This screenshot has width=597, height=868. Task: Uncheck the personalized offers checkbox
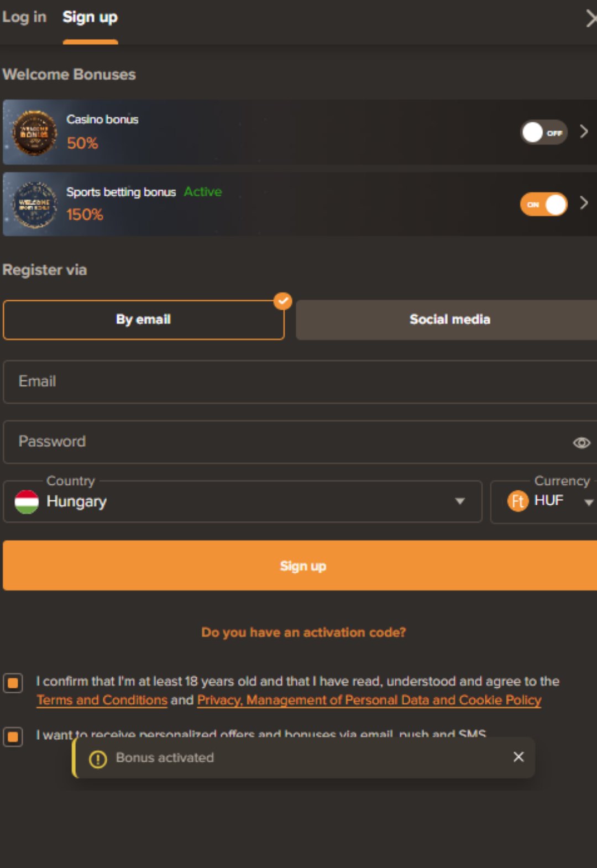(x=13, y=736)
